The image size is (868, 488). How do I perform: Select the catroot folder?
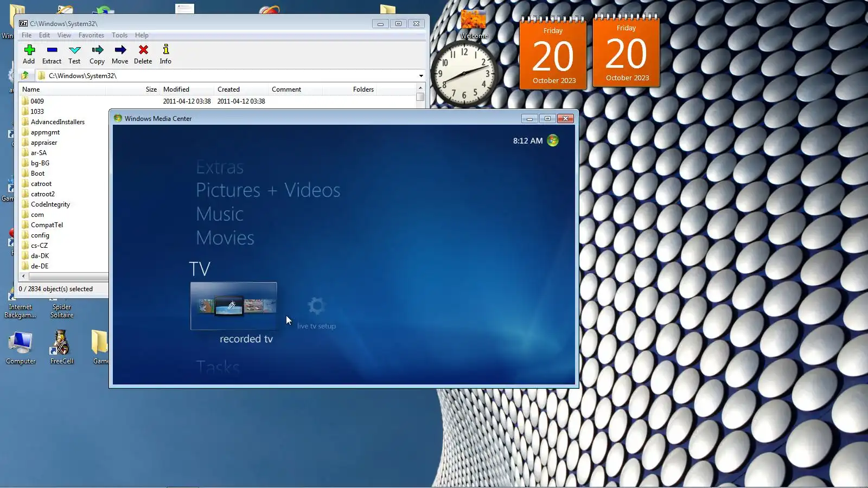pyautogui.click(x=41, y=184)
